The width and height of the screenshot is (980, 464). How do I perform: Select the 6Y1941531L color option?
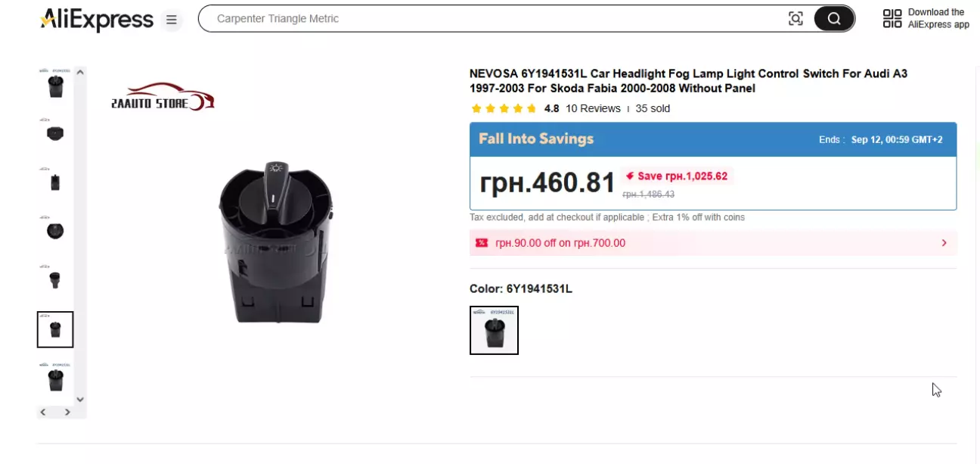click(494, 330)
